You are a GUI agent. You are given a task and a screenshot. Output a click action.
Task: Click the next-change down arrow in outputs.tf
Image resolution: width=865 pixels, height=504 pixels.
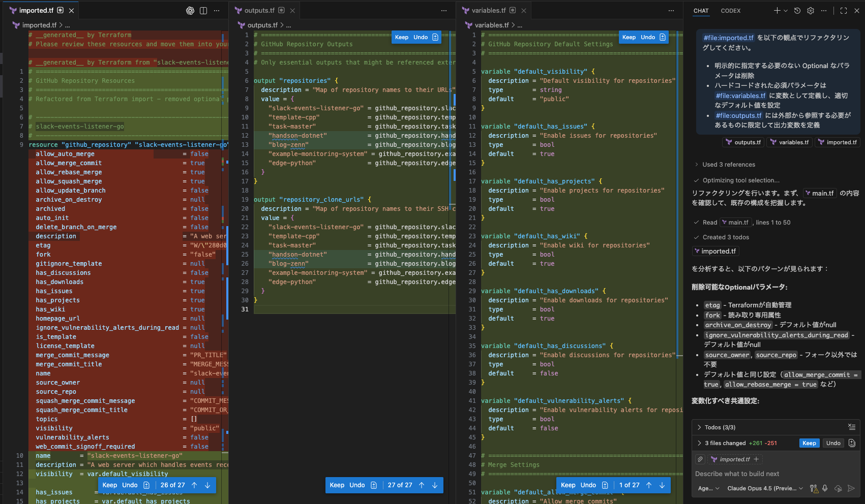tap(434, 485)
